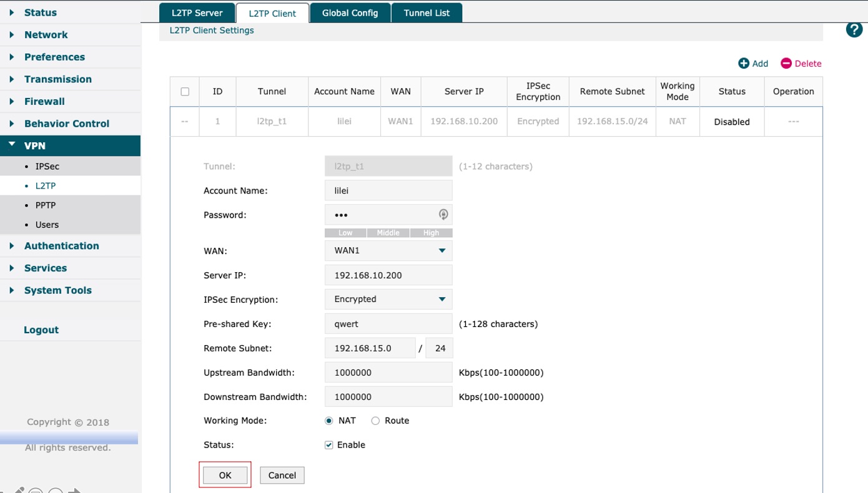This screenshot has width=868, height=493.
Task: Switch to the Global Config tab
Action: [350, 12]
